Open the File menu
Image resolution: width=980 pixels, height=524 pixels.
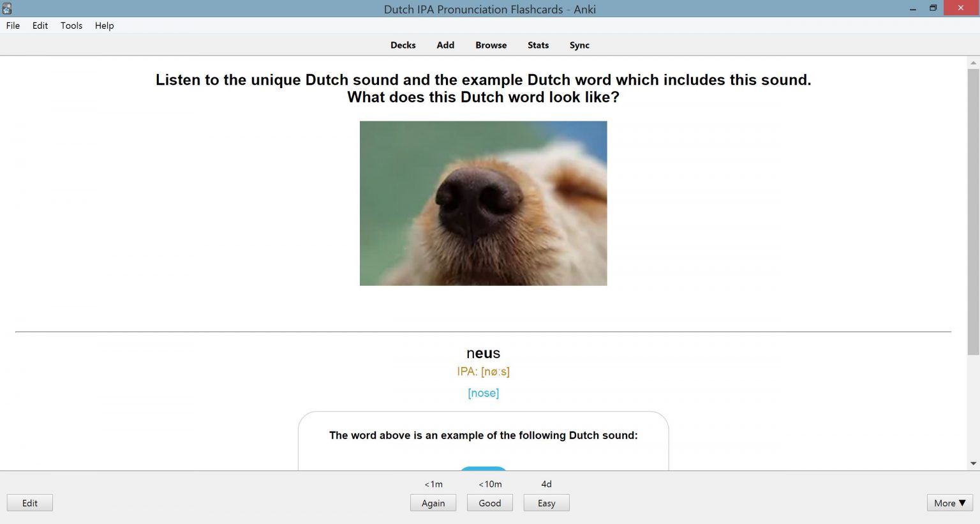click(12, 26)
